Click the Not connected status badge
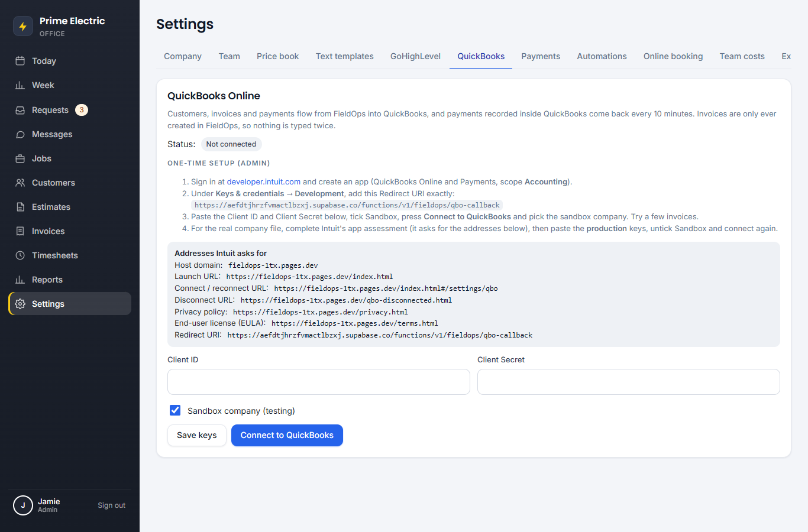The image size is (808, 532). coord(231,144)
